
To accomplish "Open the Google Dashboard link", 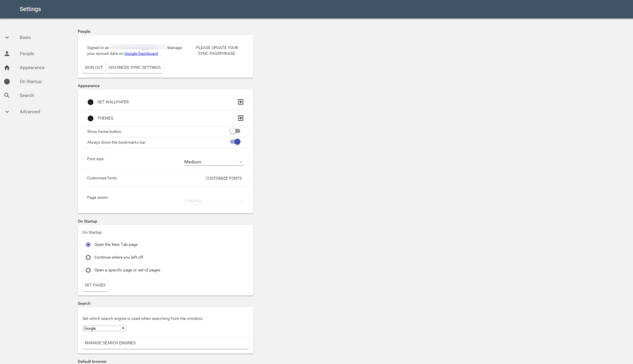I will pyautogui.click(x=141, y=53).
